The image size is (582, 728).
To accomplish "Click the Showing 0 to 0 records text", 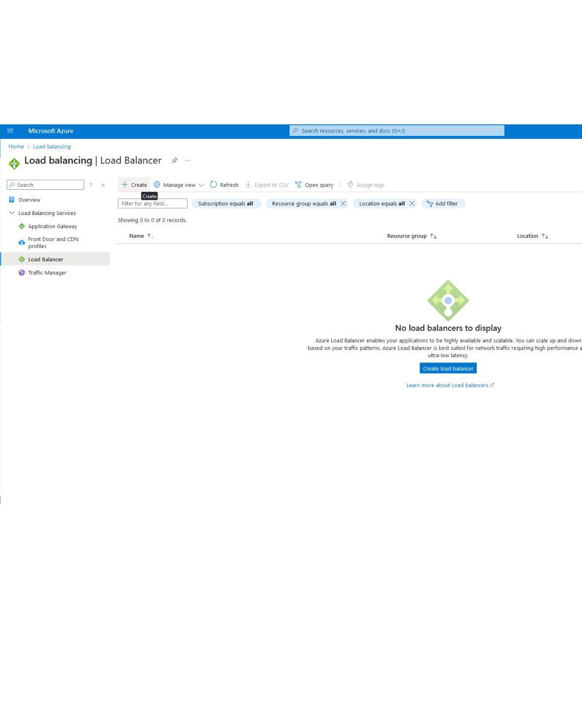I will coord(152,220).
